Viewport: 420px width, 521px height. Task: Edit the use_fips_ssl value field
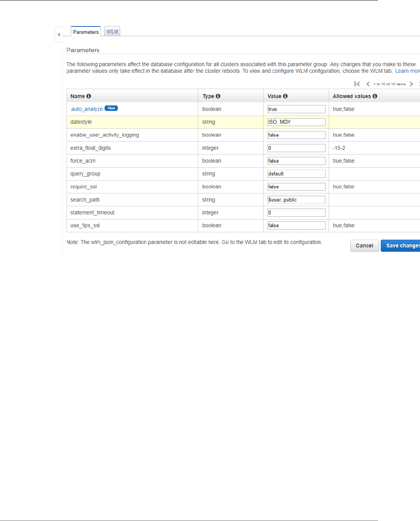click(x=296, y=225)
